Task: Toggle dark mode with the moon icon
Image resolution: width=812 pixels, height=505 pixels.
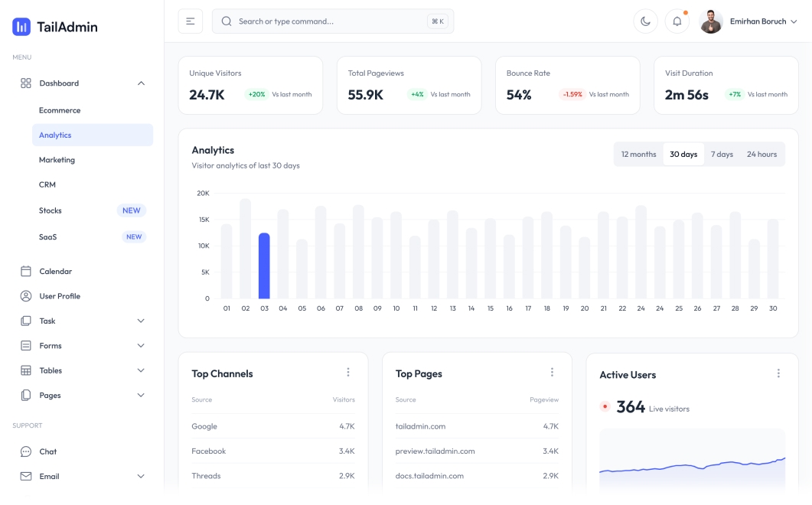Action: [x=645, y=21]
